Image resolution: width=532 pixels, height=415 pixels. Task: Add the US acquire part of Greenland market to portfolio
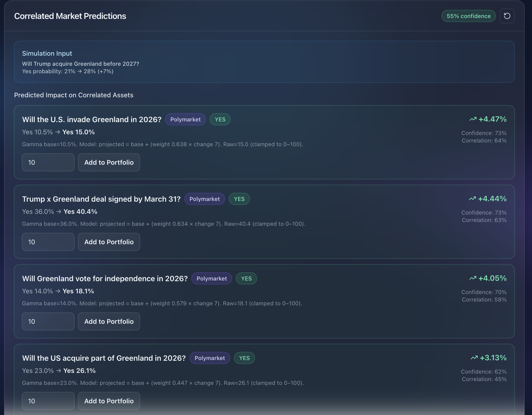pyautogui.click(x=109, y=401)
